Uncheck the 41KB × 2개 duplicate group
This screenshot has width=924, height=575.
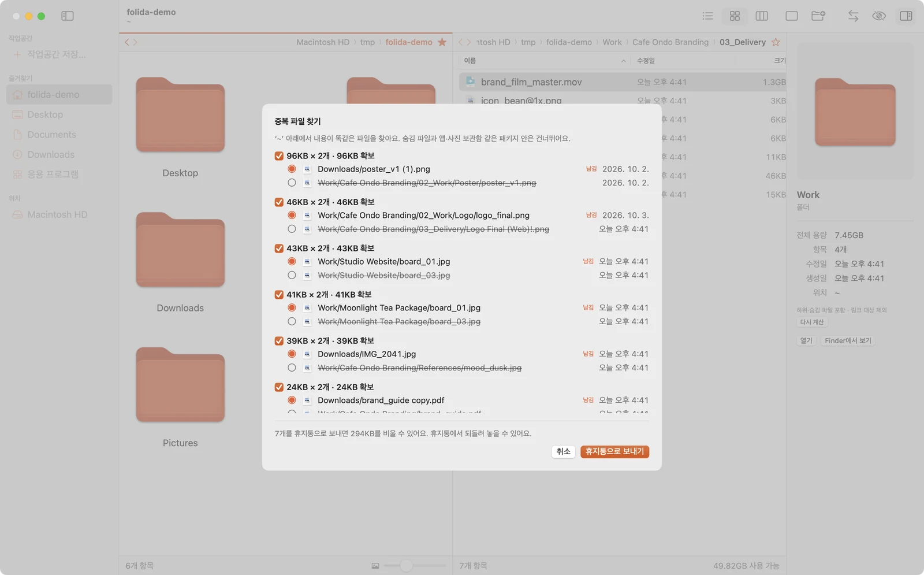tap(279, 295)
